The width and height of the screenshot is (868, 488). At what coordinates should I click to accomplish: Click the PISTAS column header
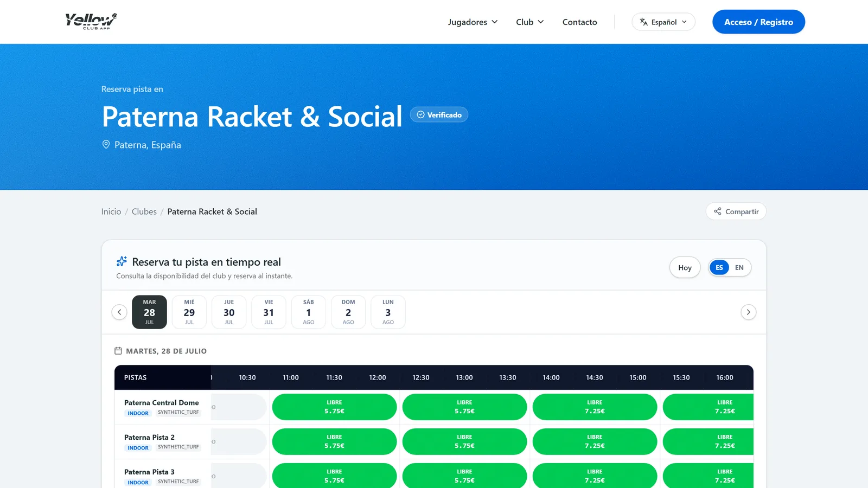click(135, 377)
